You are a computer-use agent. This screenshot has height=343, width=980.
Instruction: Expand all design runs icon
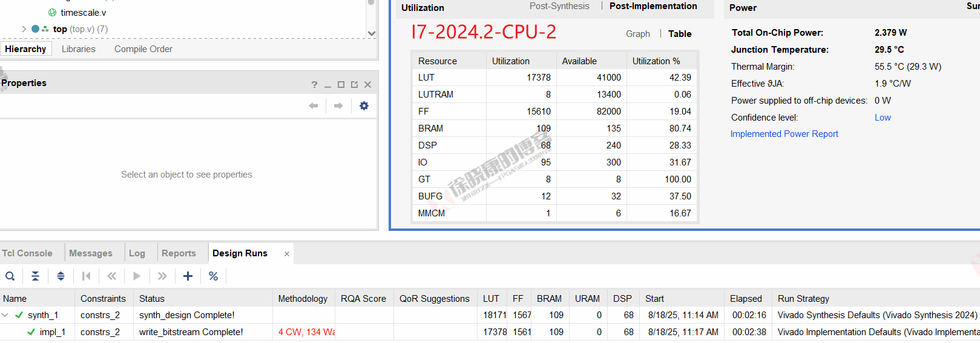[x=61, y=276]
